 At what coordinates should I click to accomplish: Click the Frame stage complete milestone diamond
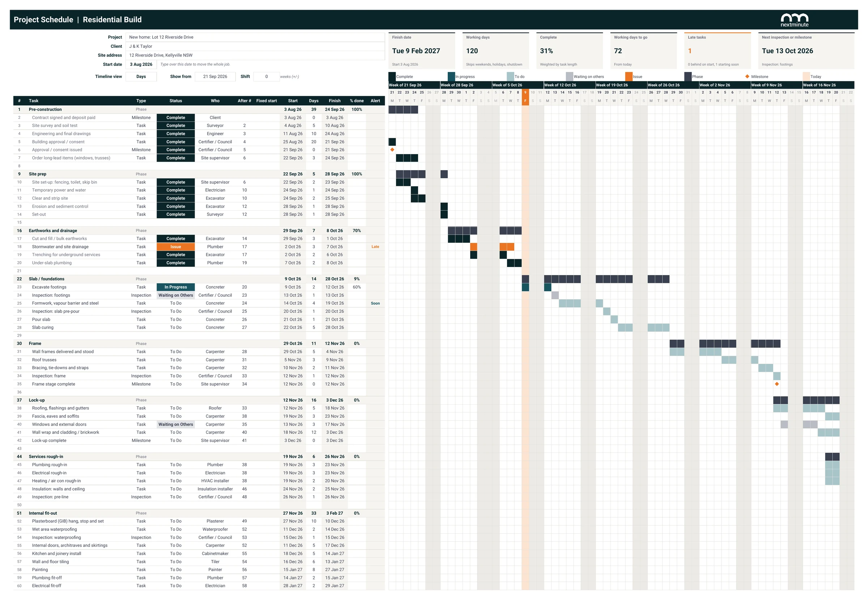click(x=777, y=384)
